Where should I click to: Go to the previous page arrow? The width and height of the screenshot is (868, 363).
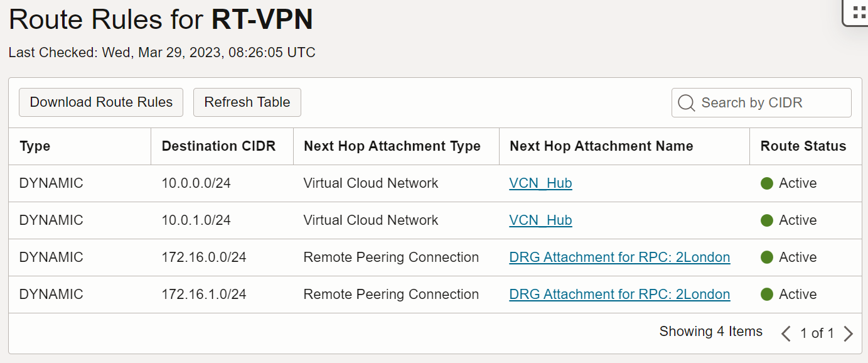click(786, 333)
